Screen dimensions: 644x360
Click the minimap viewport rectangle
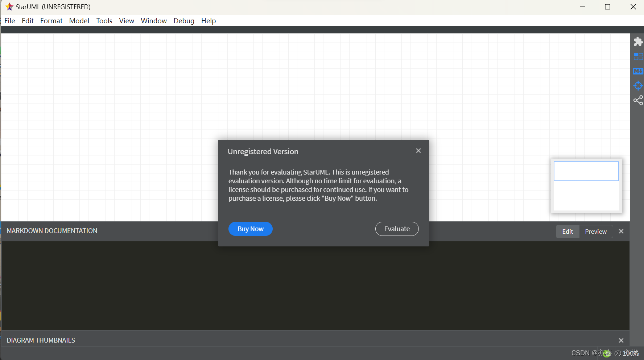(586, 171)
